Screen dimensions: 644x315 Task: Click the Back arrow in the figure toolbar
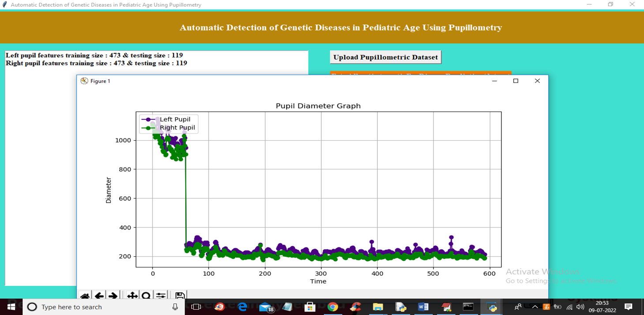click(98, 295)
